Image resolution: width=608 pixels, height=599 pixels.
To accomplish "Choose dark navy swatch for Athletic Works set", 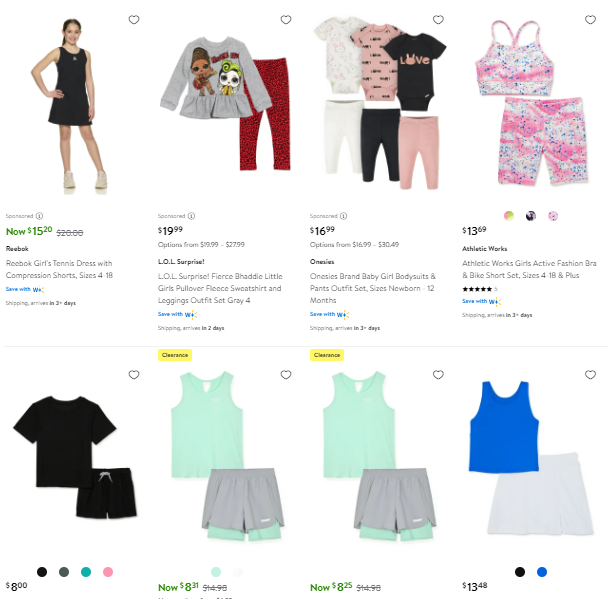I will pyautogui.click(x=531, y=216).
